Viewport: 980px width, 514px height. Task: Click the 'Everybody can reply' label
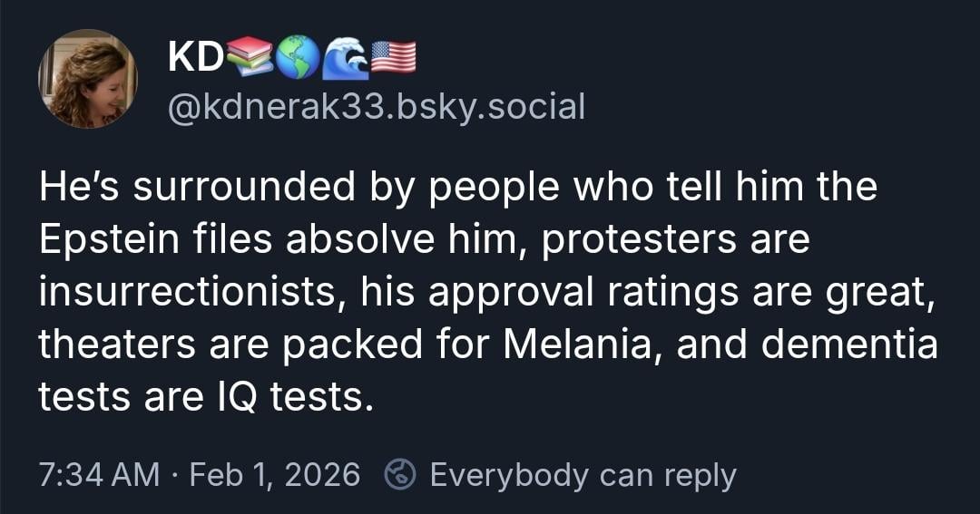pos(583,474)
